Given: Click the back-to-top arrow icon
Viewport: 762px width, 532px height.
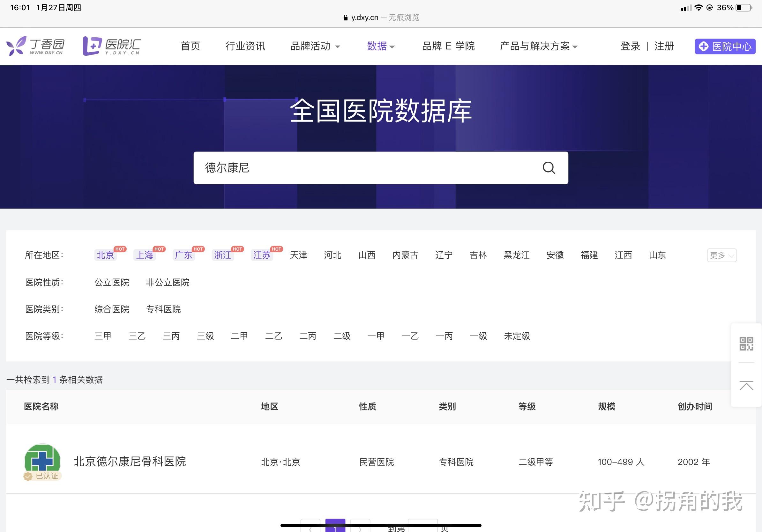Looking at the screenshot, I should pos(746,386).
